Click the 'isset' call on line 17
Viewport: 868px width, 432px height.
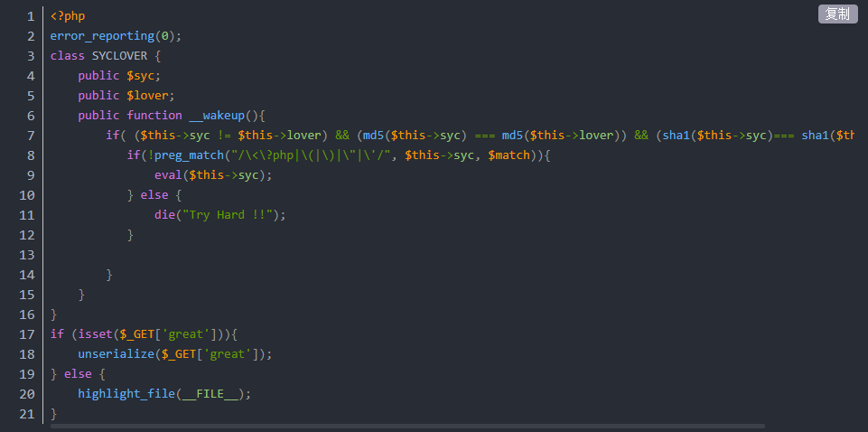[x=95, y=335]
